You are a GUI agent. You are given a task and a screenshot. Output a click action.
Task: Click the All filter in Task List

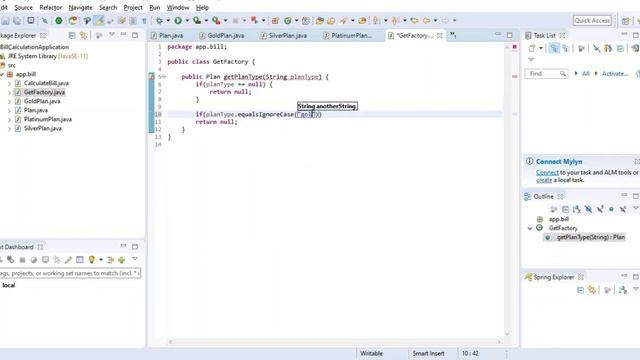click(586, 73)
